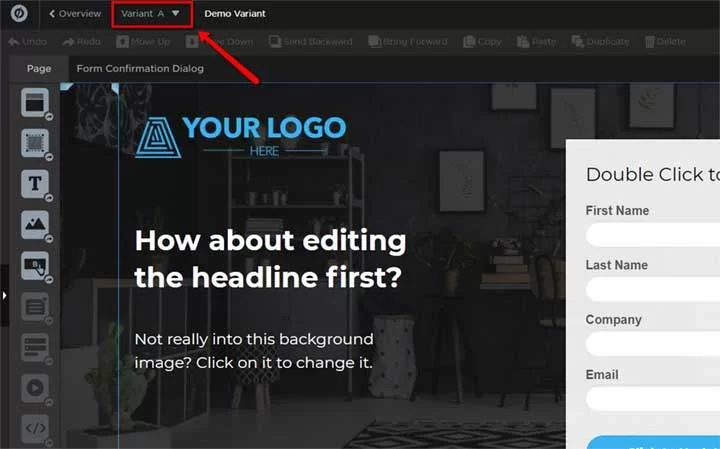Viewport: 720px width, 449px height.
Task: Click the First Name input field
Action: tap(653, 235)
